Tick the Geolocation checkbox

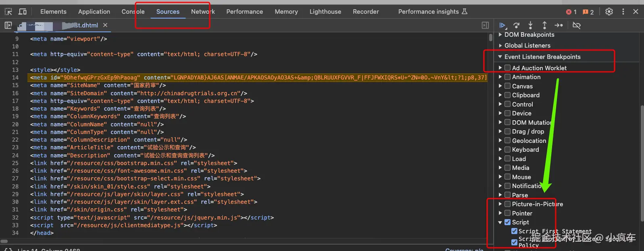point(508,140)
